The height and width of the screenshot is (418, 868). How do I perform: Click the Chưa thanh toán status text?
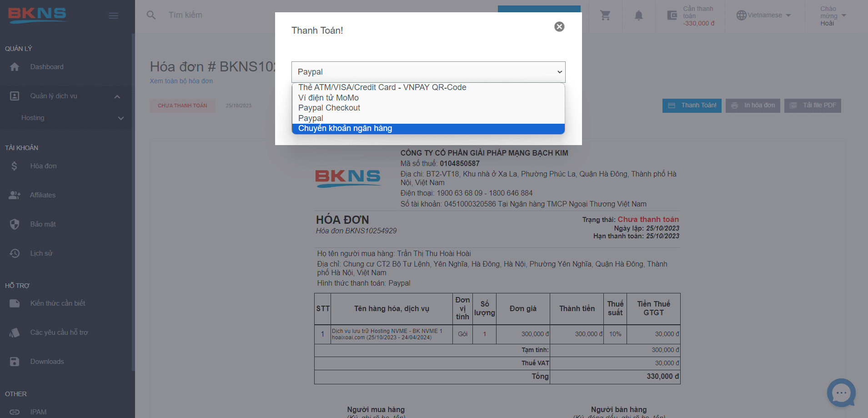648,220
